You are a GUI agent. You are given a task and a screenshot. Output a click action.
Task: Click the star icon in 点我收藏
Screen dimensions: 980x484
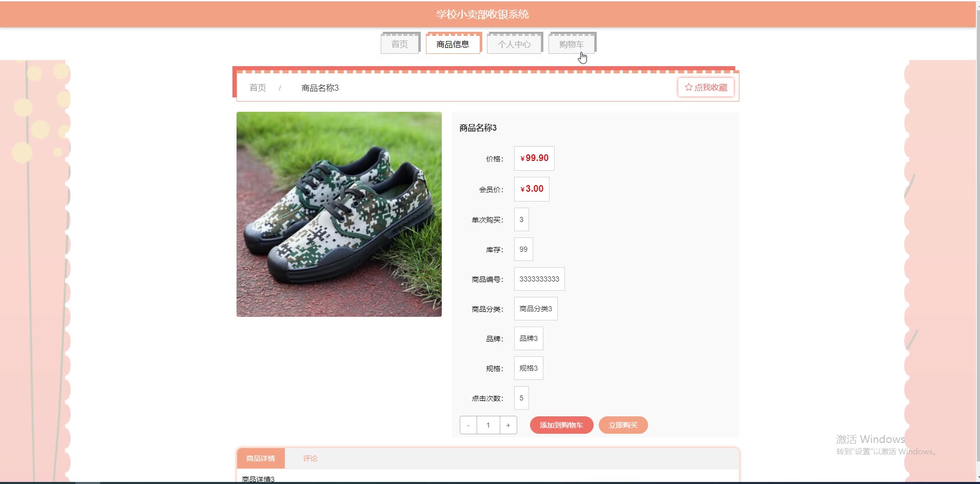point(689,87)
